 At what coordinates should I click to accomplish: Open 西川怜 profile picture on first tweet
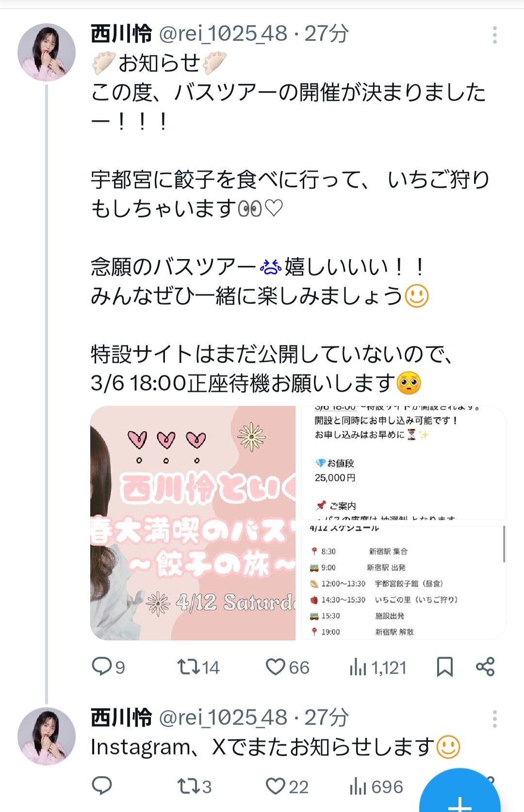(x=47, y=52)
